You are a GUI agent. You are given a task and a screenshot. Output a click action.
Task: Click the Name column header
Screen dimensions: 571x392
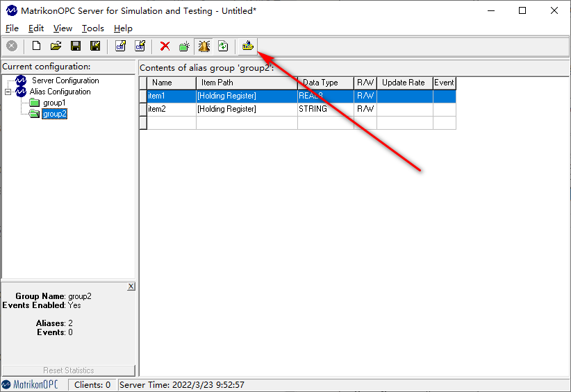[x=172, y=83]
